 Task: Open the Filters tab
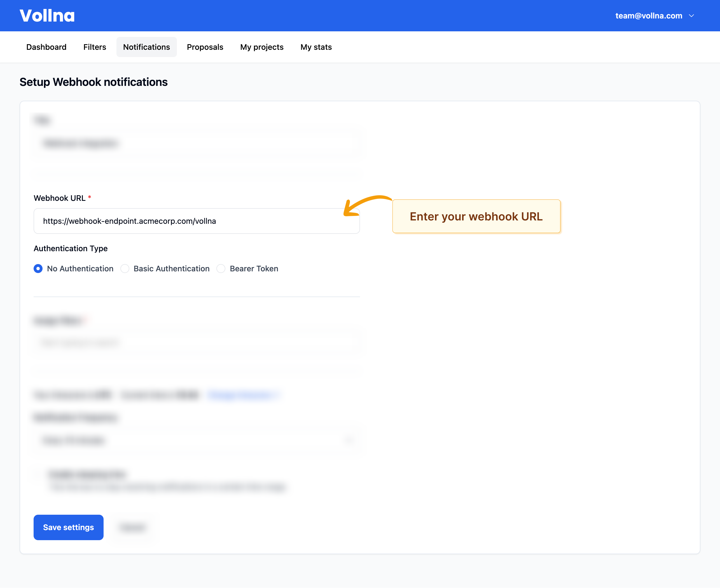coord(95,47)
